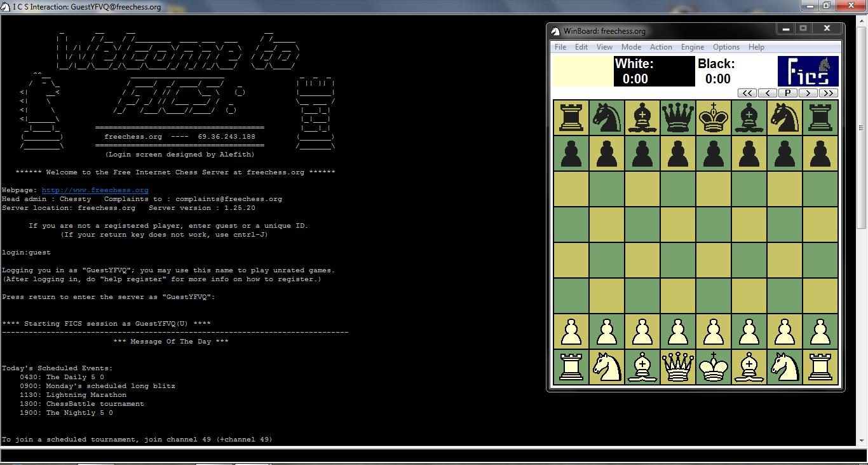Select the black knight on g8

[784, 118]
